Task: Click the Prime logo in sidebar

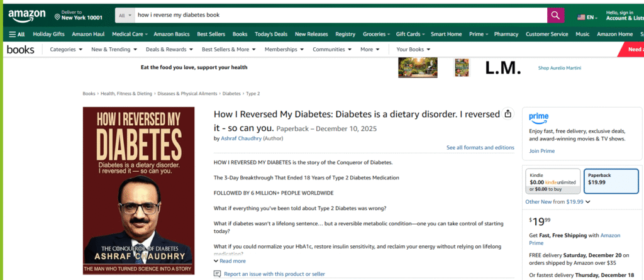Action: point(538,118)
